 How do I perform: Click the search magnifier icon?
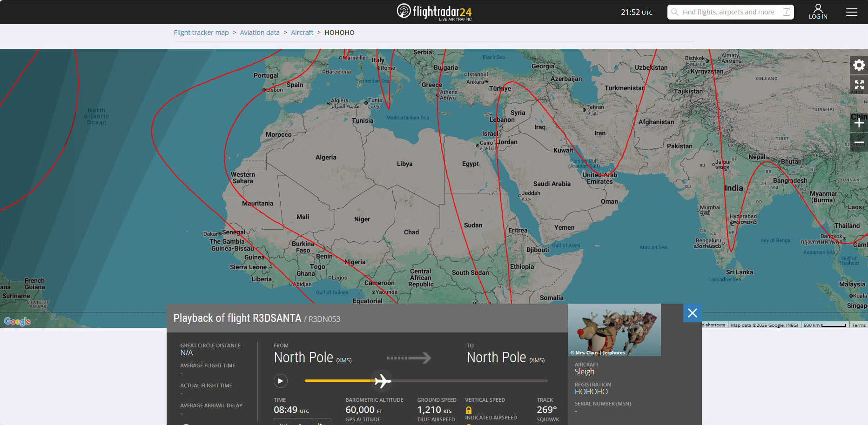point(674,12)
